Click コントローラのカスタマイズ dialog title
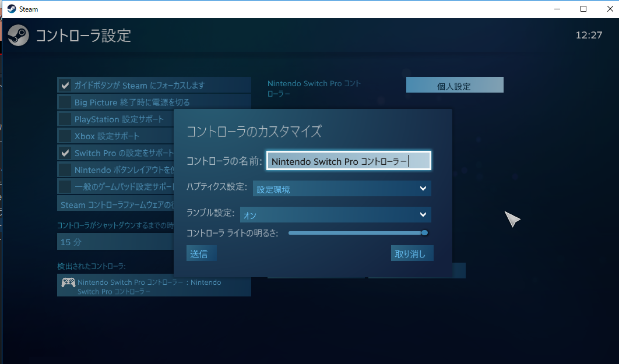 point(254,131)
